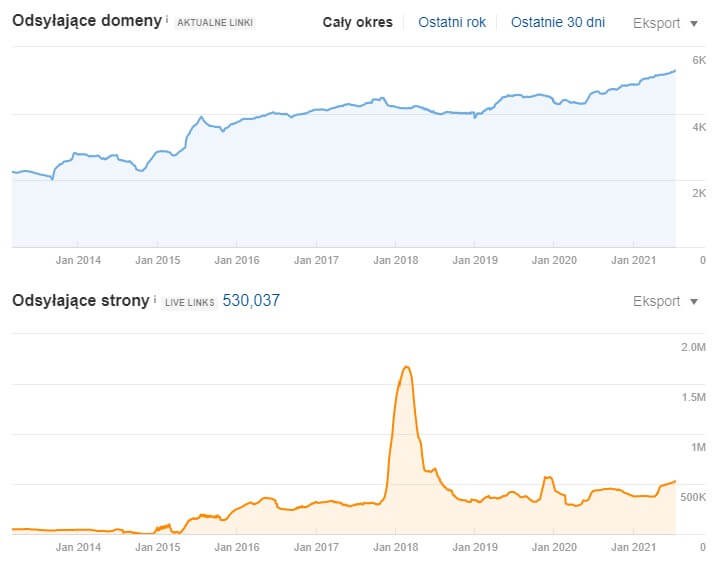Click the orange peak in early 2018
The height and width of the screenshot is (564, 722).
pos(406,368)
